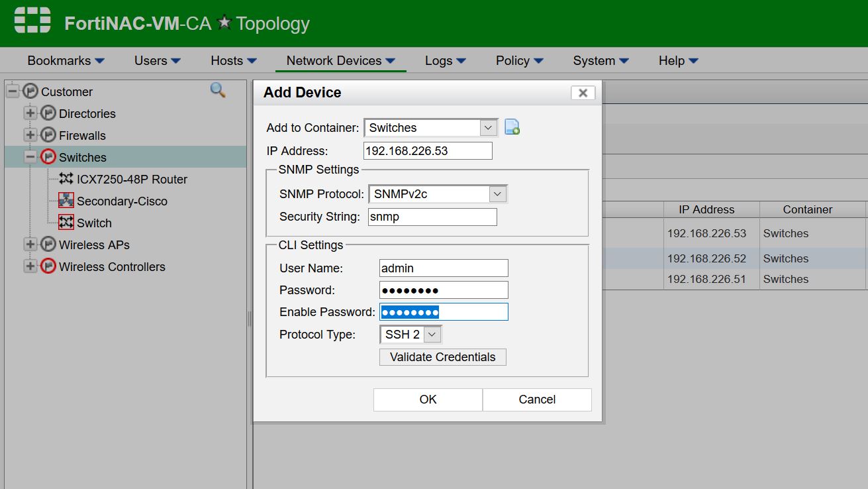
Task: Collapse the Switches tree node
Action: [30, 157]
